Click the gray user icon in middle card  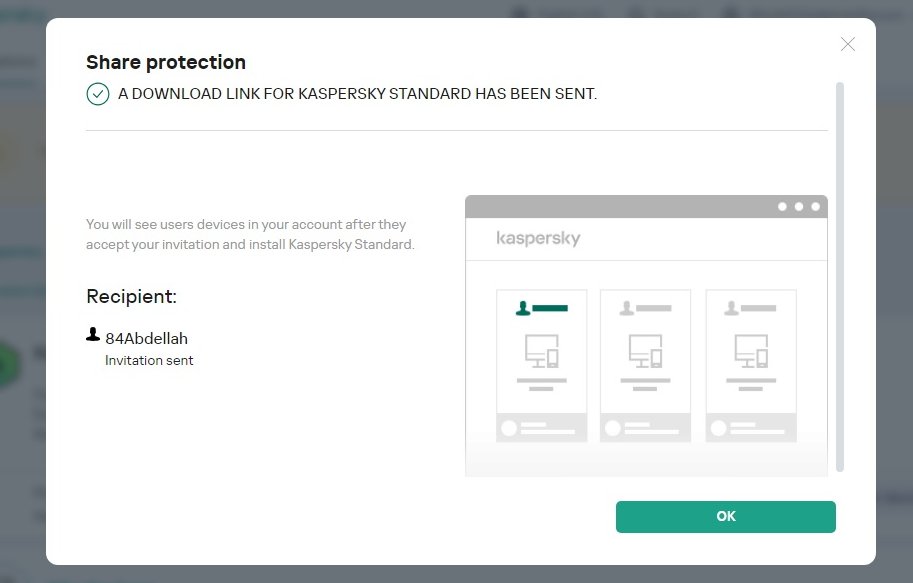point(627,308)
